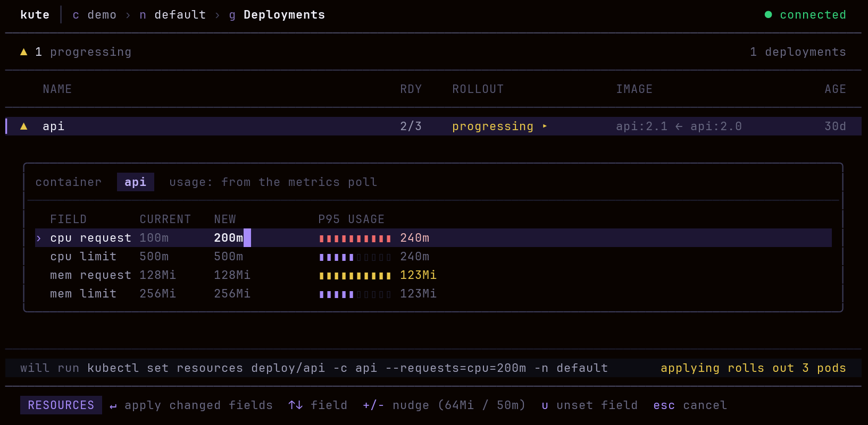Click the mem limit current value 256Mi
Image resolution: width=868 pixels, height=425 pixels.
click(x=157, y=294)
